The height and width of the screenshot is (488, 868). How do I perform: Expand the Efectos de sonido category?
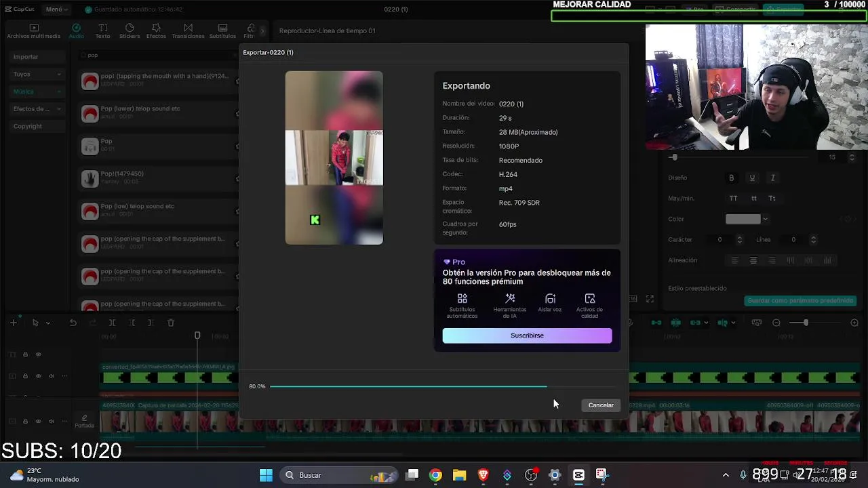click(x=37, y=108)
